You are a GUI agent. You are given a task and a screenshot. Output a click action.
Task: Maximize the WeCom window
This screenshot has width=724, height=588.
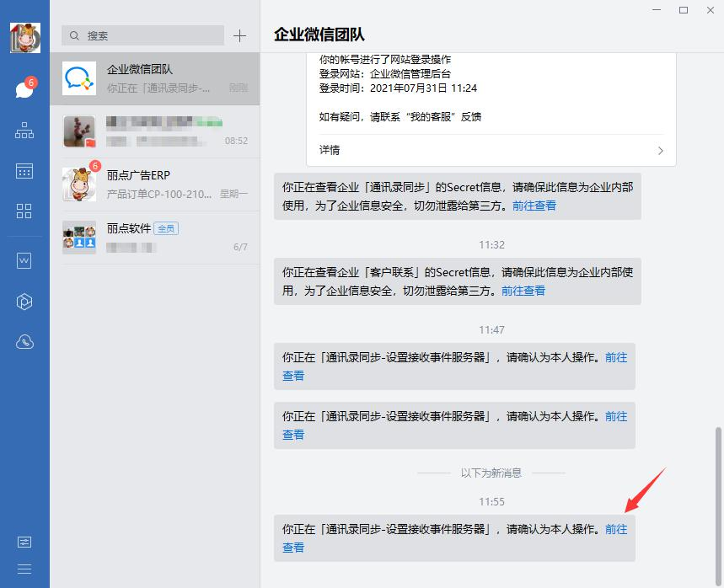pyautogui.click(x=684, y=10)
